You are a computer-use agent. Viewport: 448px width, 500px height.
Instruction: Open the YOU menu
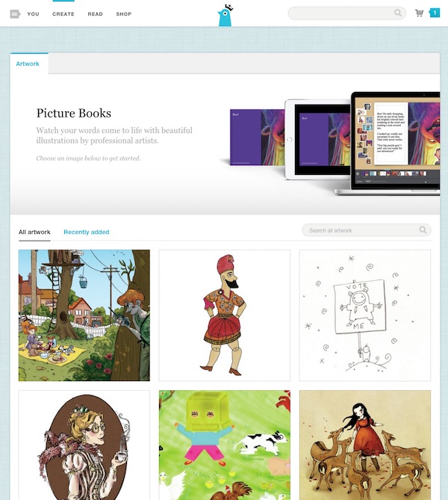[x=33, y=14]
